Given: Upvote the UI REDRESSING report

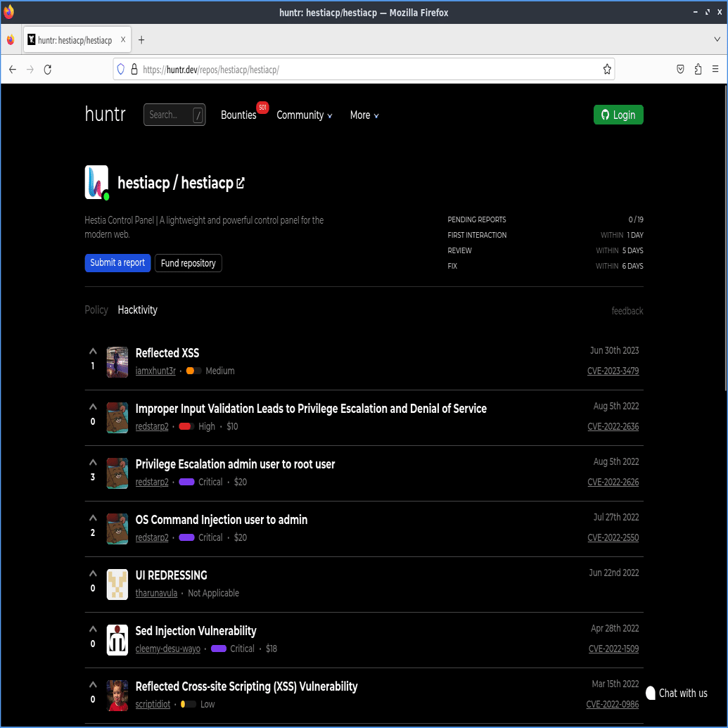Looking at the screenshot, I should coord(93,573).
